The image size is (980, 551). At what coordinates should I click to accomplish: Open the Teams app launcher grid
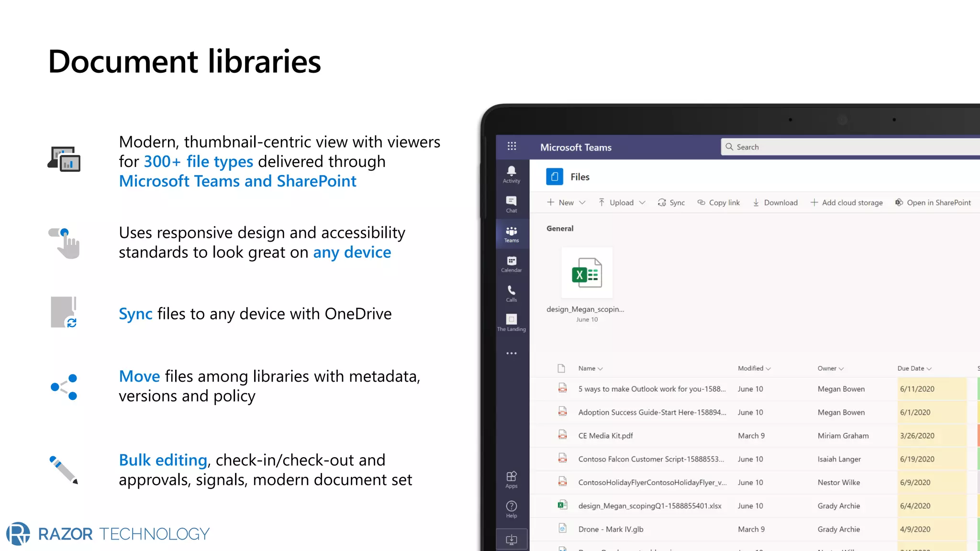[512, 146]
